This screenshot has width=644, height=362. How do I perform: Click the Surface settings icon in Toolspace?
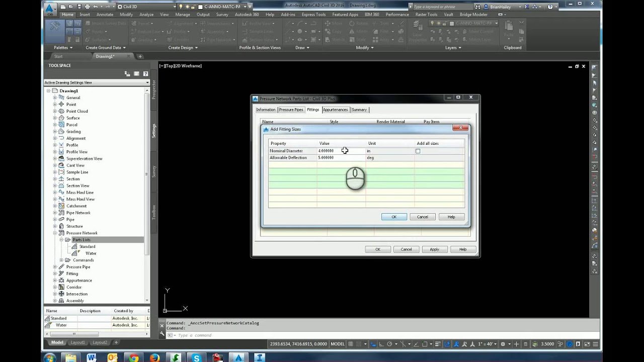(61, 118)
